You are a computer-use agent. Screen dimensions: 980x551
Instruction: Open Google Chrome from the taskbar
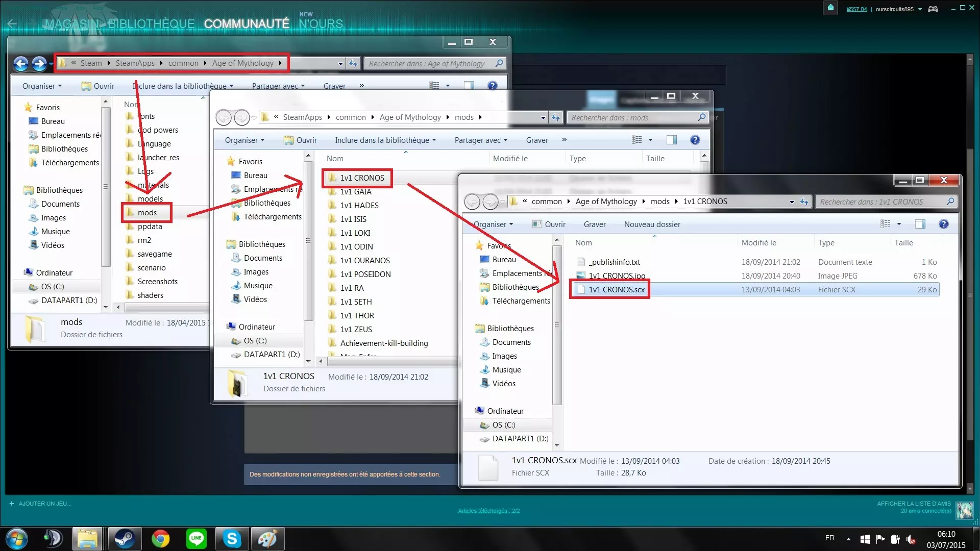point(160,539)
